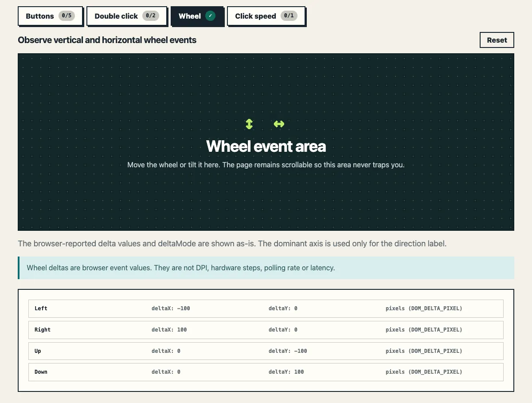
Task: Select the "Down" row label
Action: click(x=41, y=372)
